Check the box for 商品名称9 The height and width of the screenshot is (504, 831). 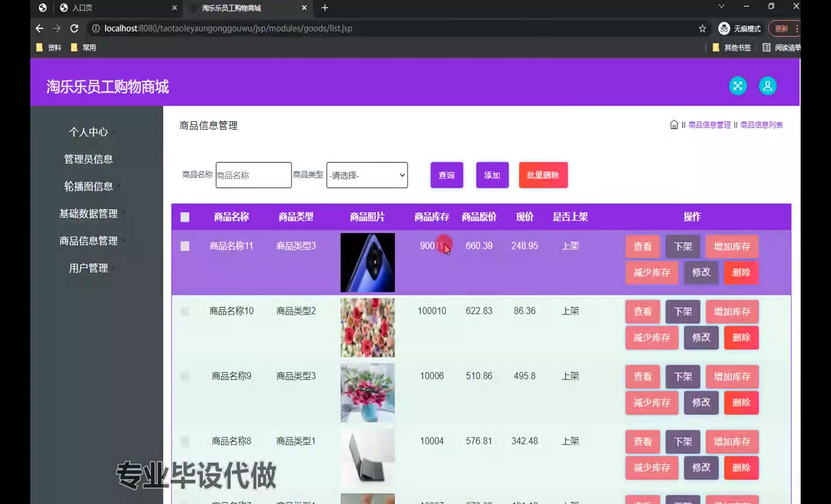[185, 377]
